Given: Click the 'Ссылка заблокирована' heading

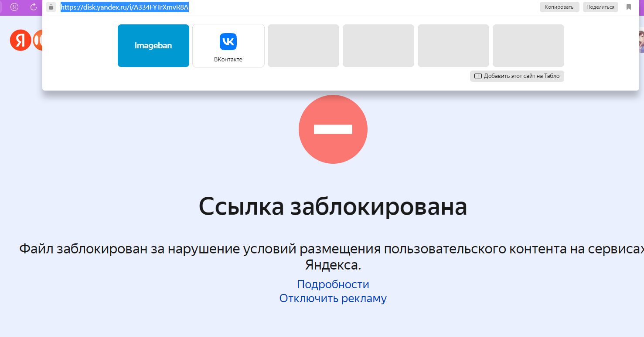Looking at the screenshot, I should tap(333, 207).
